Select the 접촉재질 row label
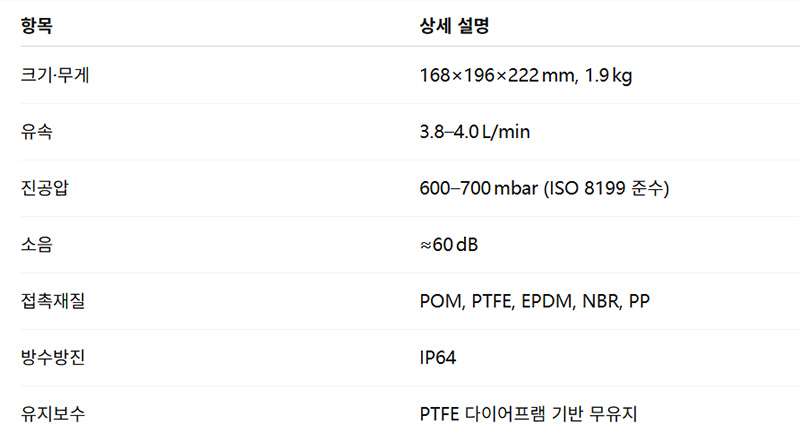Image resolution: width=800 pixels, height=433 pixels. [x=53, y=301]
